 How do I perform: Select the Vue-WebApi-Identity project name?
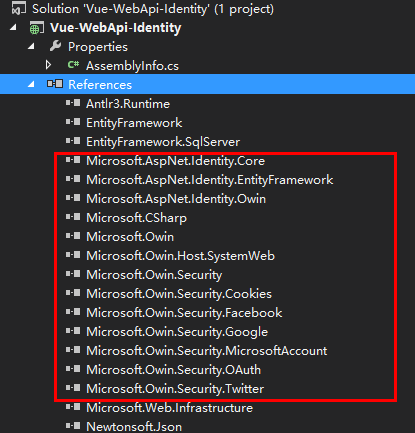(x=116, y=28)
